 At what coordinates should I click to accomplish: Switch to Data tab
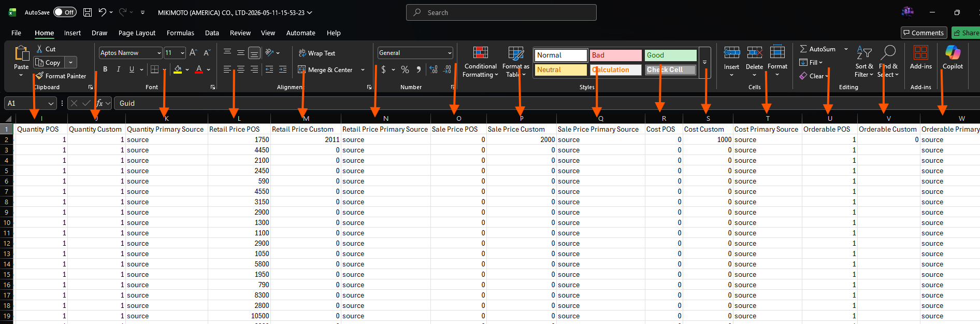pyautogui.click(x=212, y=33)
